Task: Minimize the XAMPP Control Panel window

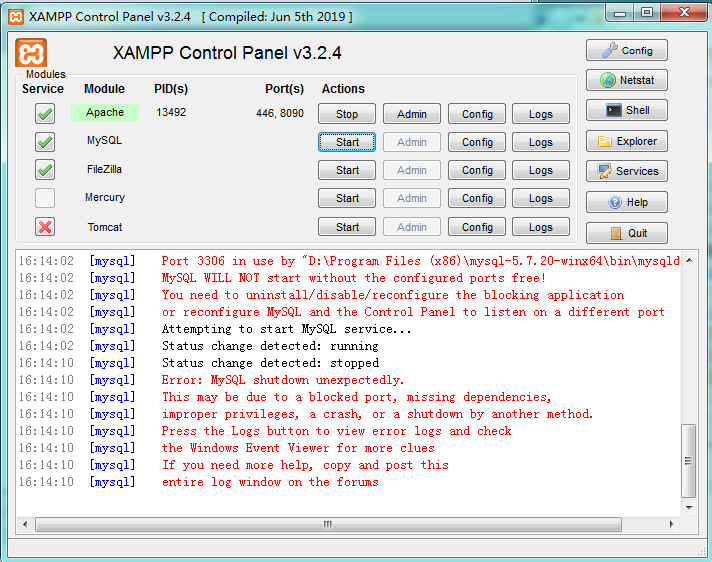Action: [x=620, y=13]
